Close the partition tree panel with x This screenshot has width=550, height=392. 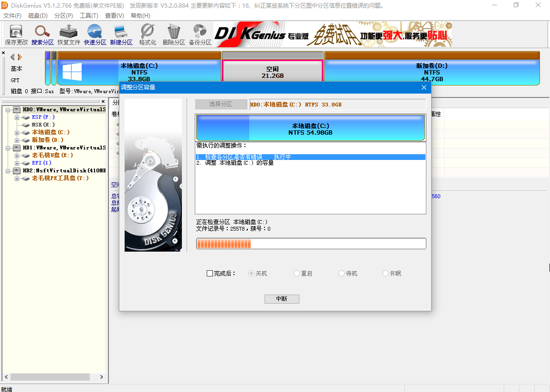[103, 101]
